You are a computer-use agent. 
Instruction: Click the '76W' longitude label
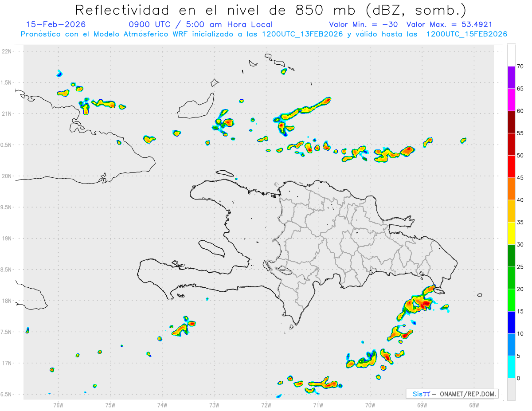(58, 405)
